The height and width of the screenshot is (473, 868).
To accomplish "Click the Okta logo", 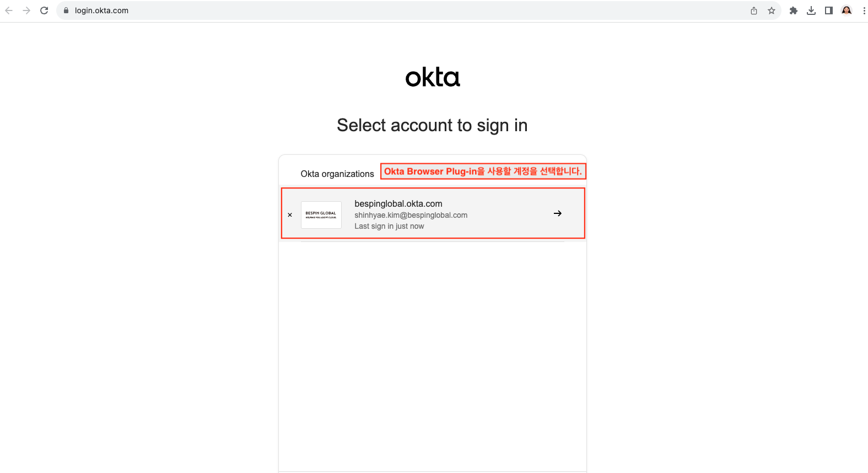I will coord(433,78).
